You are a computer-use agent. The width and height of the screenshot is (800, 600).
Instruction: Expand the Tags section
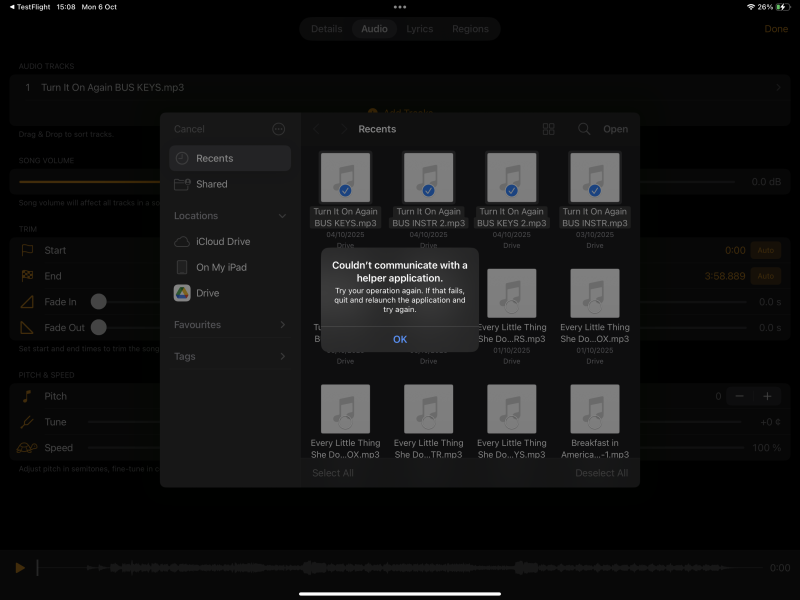(282, 356)
